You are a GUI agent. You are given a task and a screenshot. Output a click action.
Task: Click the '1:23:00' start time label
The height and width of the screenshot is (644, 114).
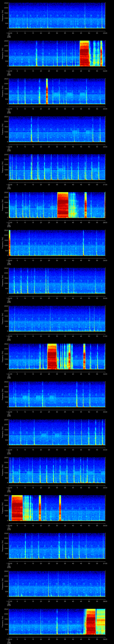9,71
